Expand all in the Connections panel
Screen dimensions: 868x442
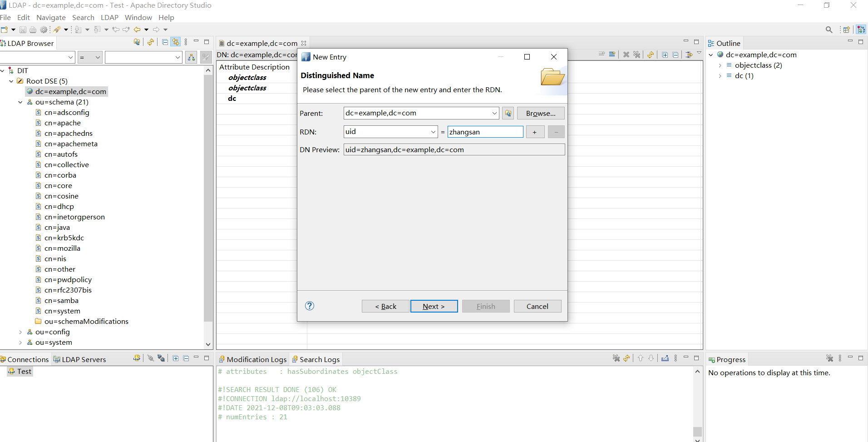tap(176, 358)
